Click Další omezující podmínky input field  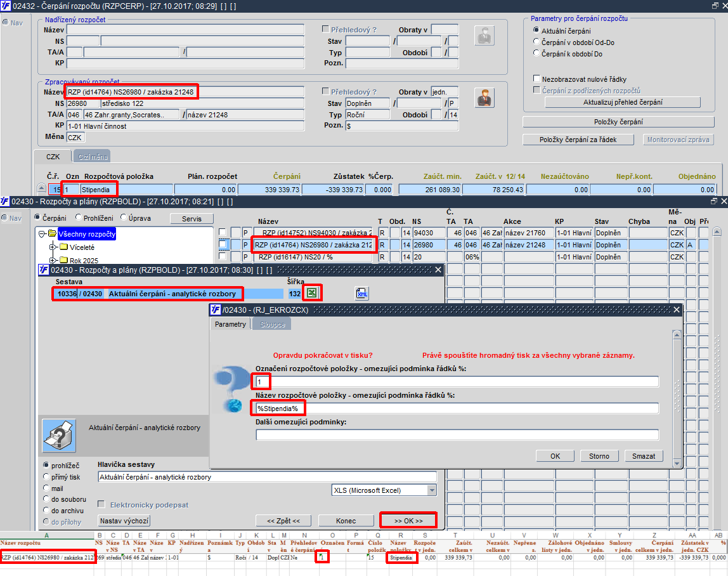[457, 435]
